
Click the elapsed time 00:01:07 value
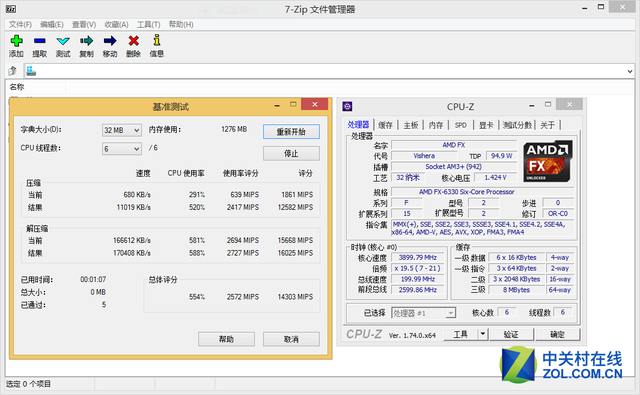[93, 280]
